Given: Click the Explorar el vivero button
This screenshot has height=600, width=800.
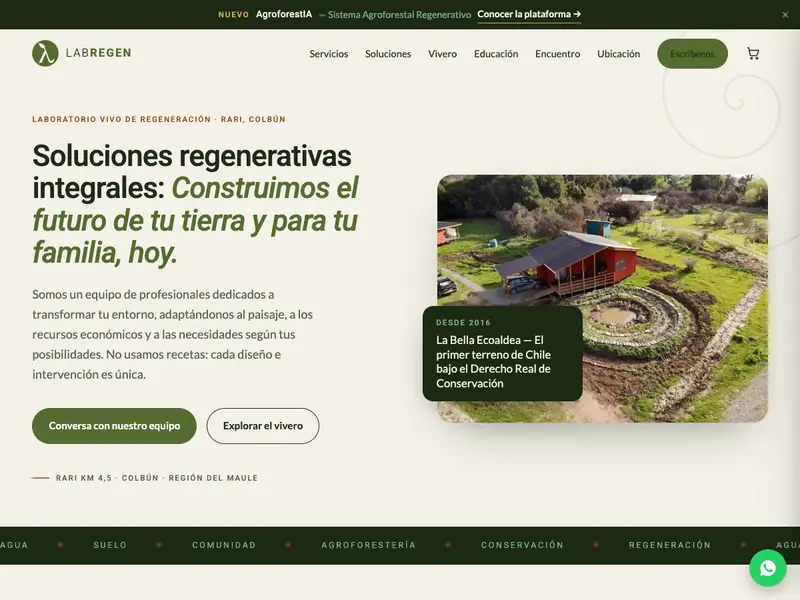Looking at the screenshot, I should click(x=263, y=426).
